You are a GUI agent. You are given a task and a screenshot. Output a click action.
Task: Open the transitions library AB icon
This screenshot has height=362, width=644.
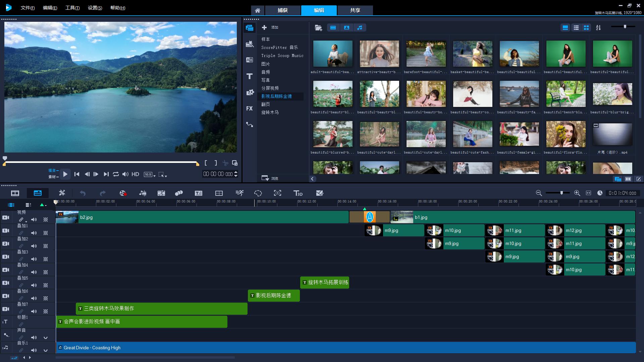(249, 60)
